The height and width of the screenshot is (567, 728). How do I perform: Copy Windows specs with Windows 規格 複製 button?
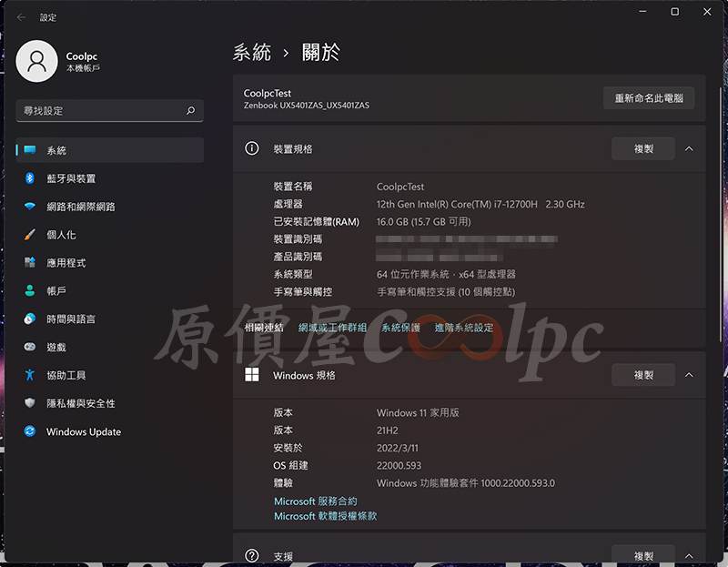(643, 375)
